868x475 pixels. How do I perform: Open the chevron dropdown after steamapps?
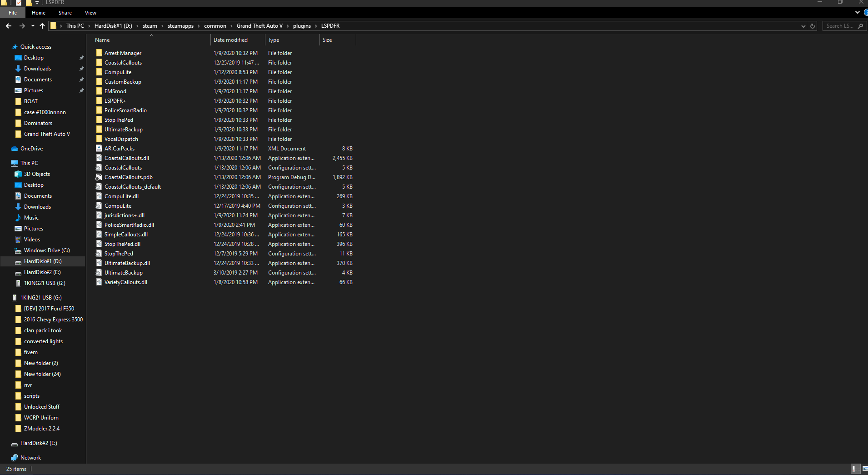(199, 26)
